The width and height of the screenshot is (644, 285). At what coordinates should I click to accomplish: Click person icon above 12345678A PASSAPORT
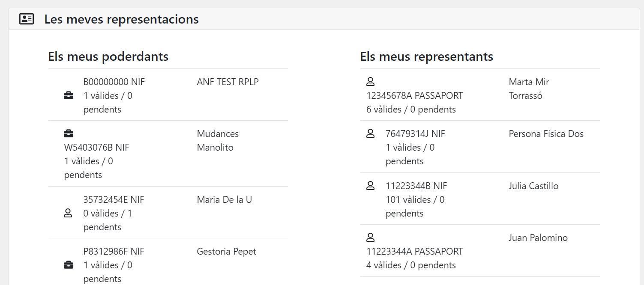(x=371, y=82)
